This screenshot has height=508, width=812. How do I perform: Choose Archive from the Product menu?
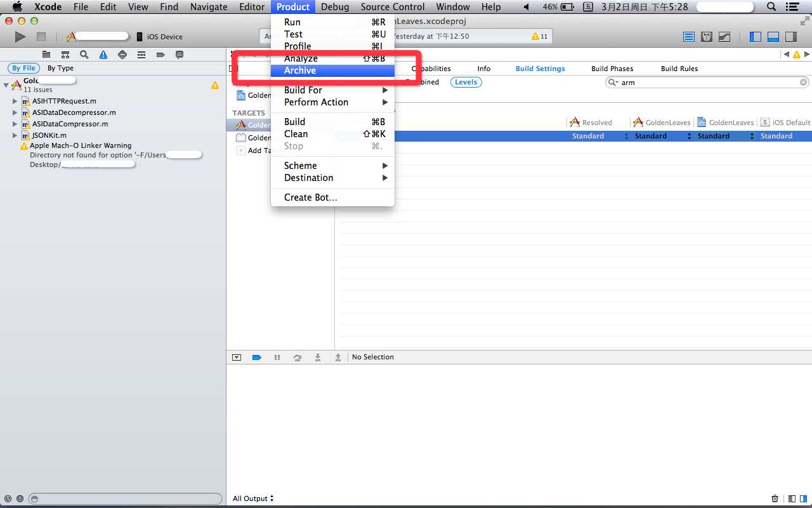tap(332, 70)
